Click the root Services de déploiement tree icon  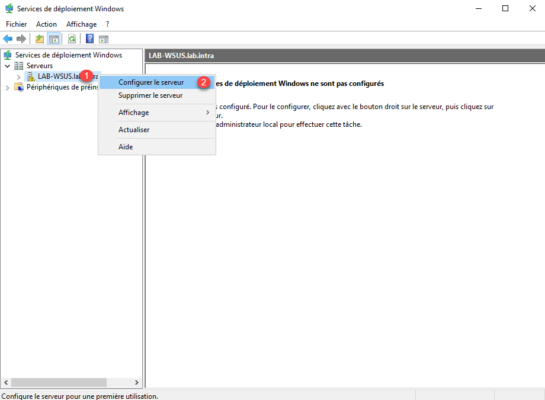click(x=7, y=55)
